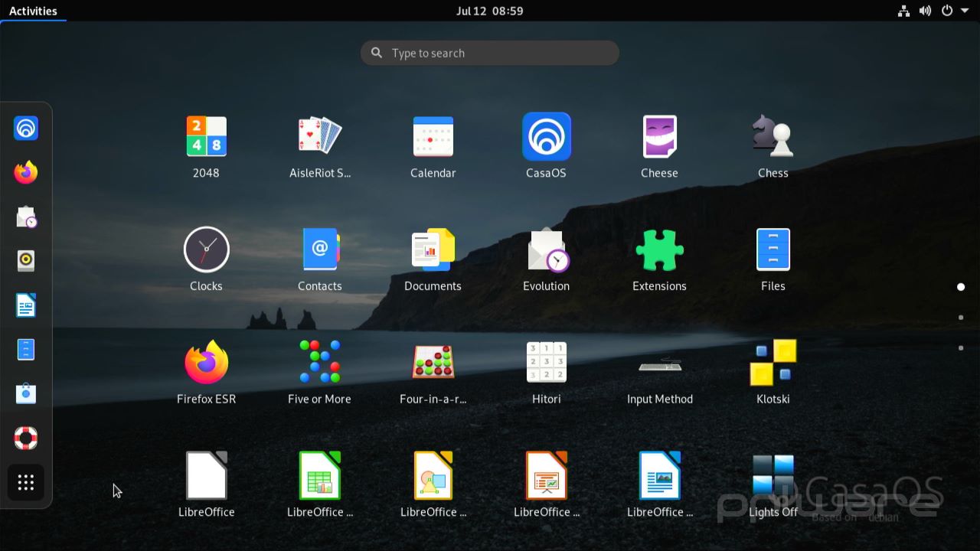Open Firefox from the left dock
980x551 pixels.
click(26, 172)
